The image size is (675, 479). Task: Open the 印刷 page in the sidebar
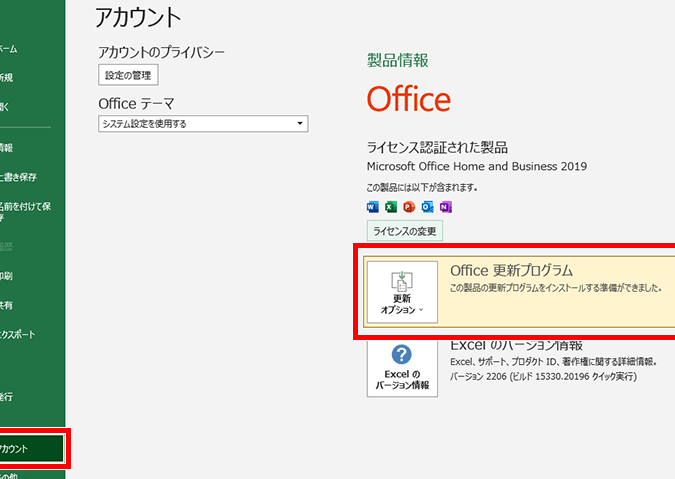coord(8,276)
